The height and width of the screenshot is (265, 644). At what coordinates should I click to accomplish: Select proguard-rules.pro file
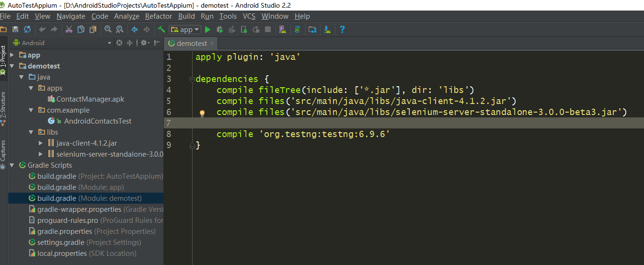pyautogui.click(x=96, y=220)
